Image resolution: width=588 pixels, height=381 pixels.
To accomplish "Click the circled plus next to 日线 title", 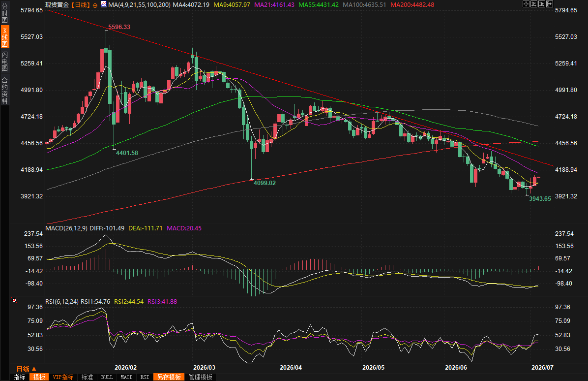I will coord(95,5).
